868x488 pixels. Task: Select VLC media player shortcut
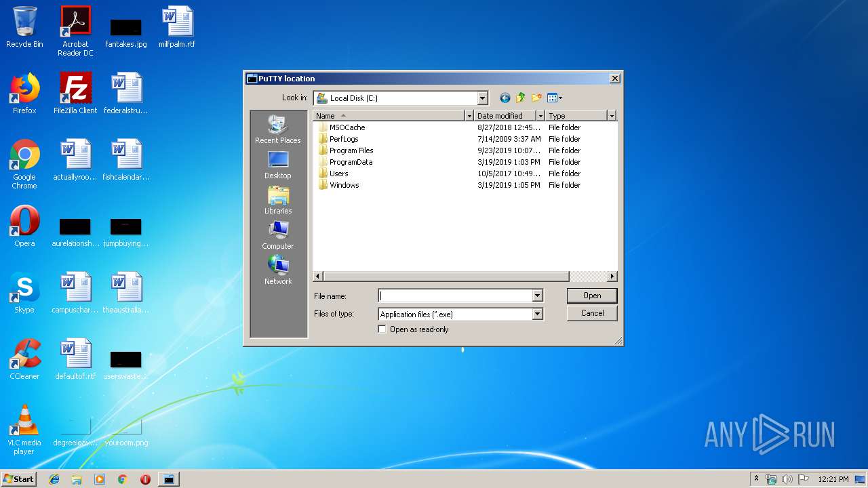click(24, 430)
